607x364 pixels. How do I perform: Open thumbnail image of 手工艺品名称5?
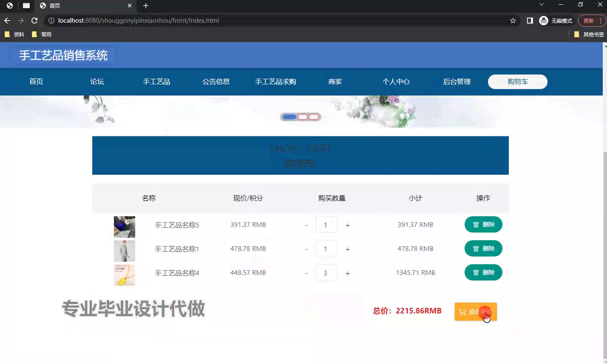click(124, 227)
